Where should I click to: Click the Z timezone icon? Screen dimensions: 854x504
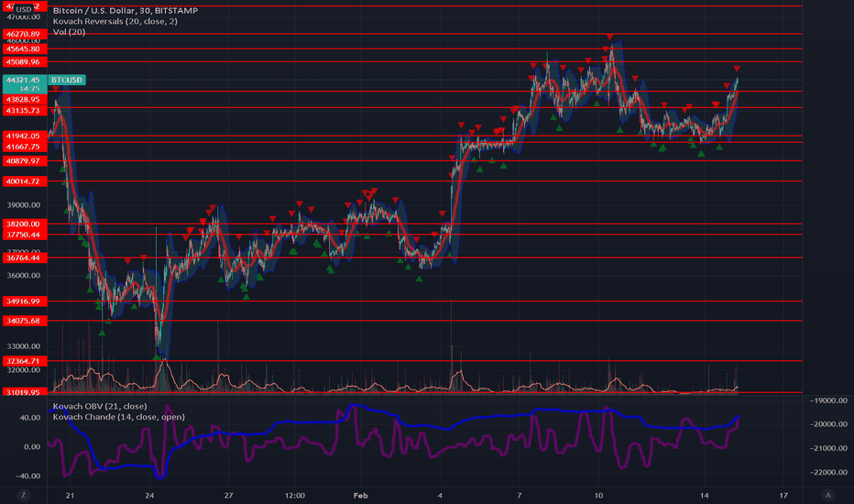tap(24, 495)
